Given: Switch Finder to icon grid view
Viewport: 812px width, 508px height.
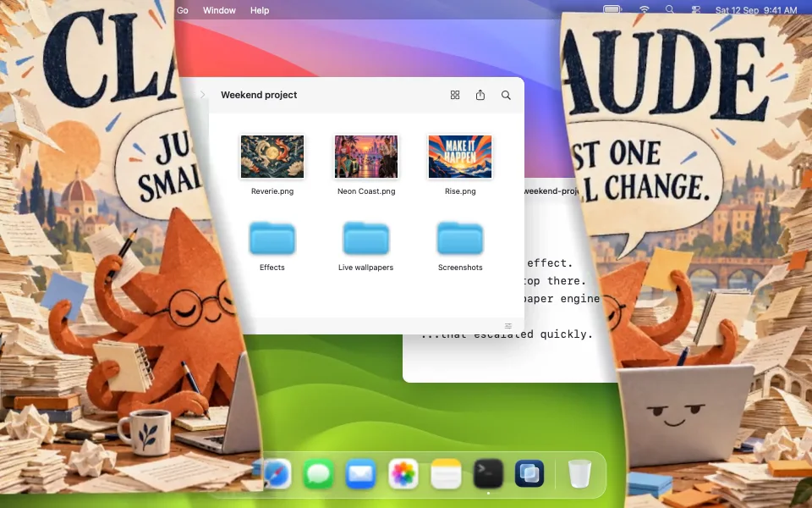Looking at the screenshot, I should click(455, 95).
